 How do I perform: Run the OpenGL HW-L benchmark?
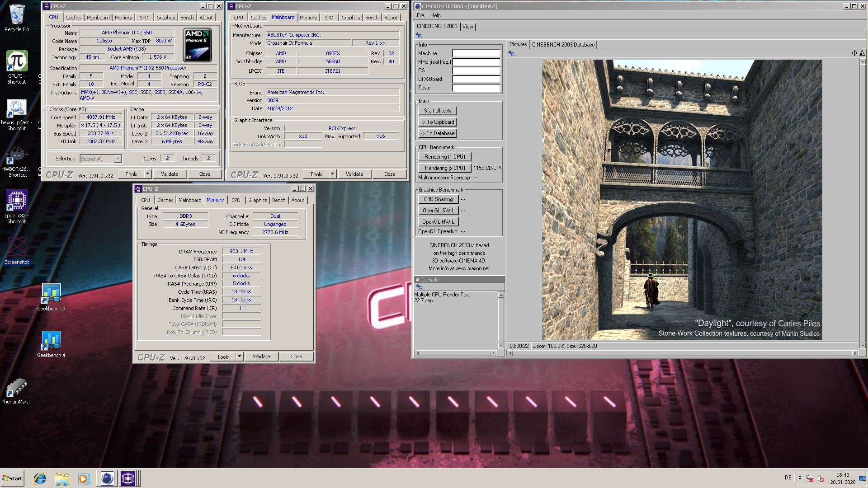point(439,222)
